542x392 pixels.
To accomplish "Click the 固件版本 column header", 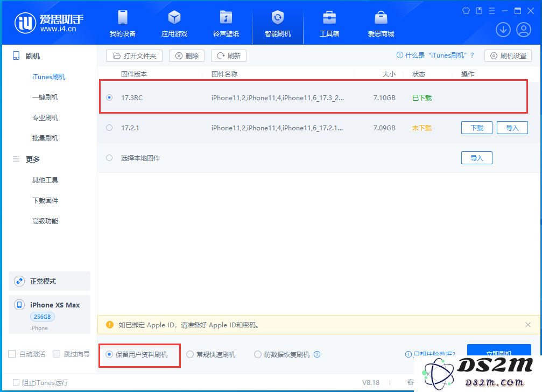I will pos(134,74).
